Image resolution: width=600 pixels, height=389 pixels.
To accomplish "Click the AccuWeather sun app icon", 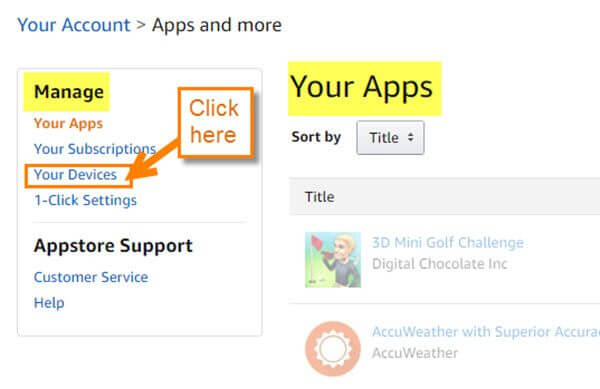I will coord(333,348).
